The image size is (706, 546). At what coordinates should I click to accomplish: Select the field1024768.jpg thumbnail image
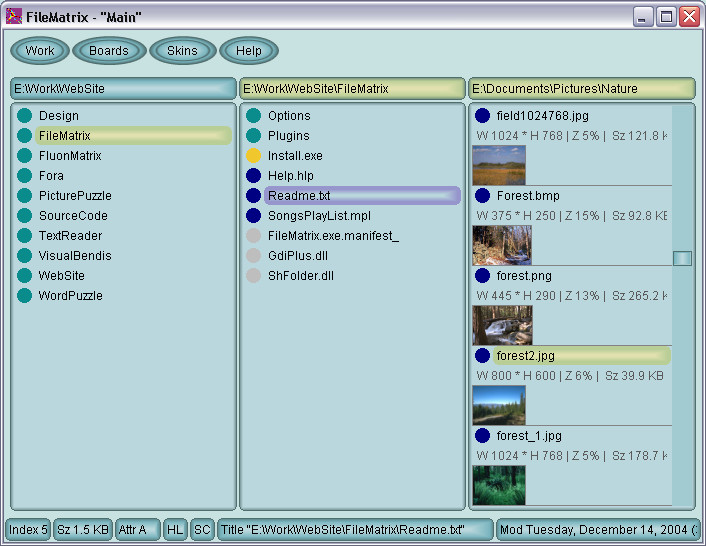[498, 165]
